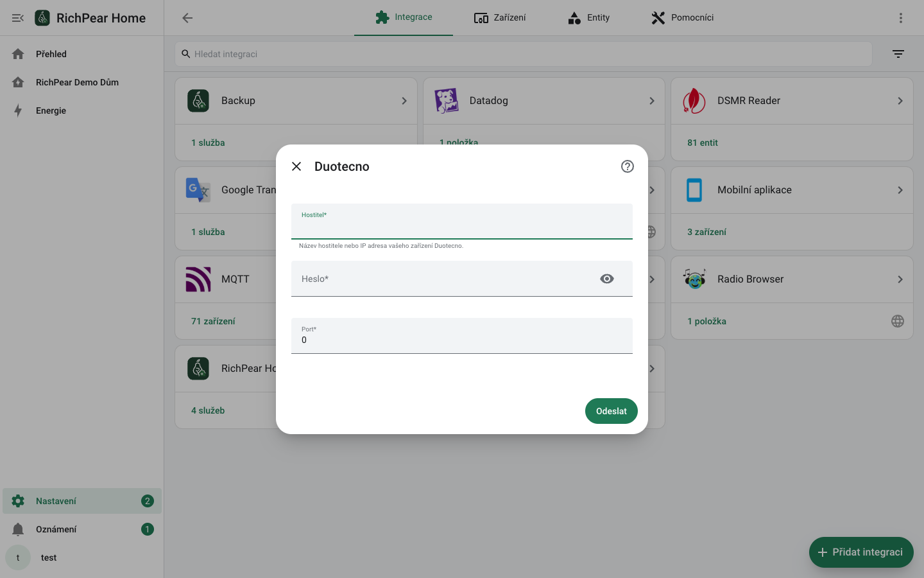Image resolution: width=924 pixels, height=578 pixels.
Task: Click the Nastavení badge showing 2
Action: coord(148,501)
